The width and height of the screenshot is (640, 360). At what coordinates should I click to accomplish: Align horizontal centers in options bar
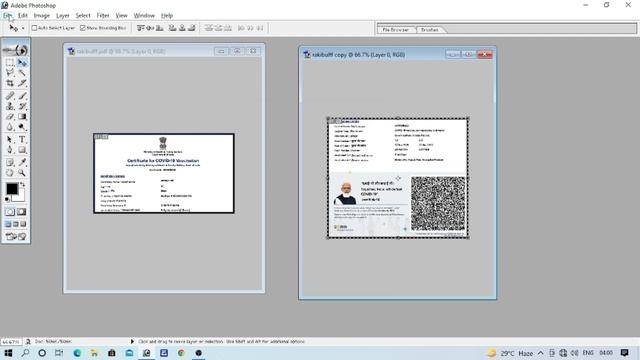click(x=182, y=28)
